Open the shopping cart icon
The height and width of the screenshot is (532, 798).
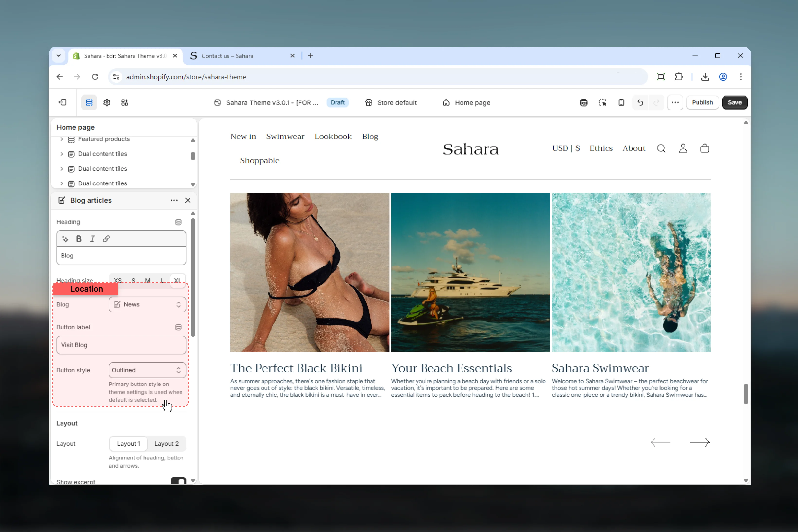[x=704, y=148]
